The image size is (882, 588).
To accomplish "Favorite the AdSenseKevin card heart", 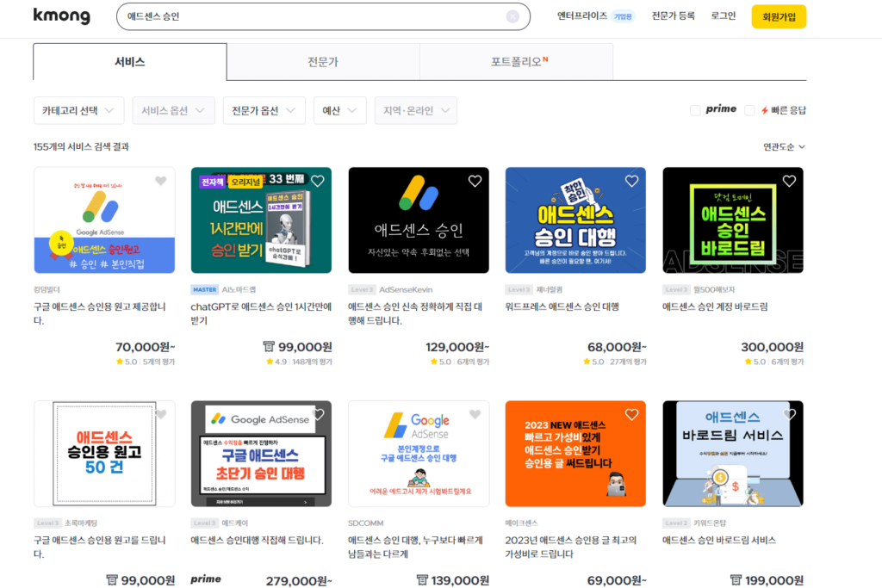I will [x=475, y=181].
